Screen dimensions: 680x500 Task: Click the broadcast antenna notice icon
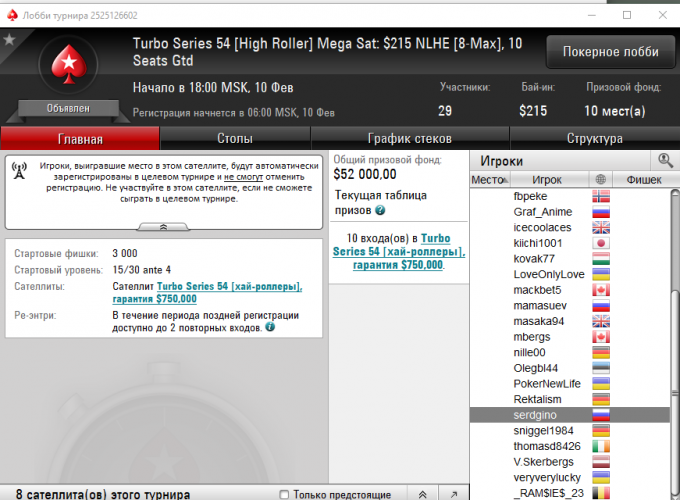(x=19, y=170)
